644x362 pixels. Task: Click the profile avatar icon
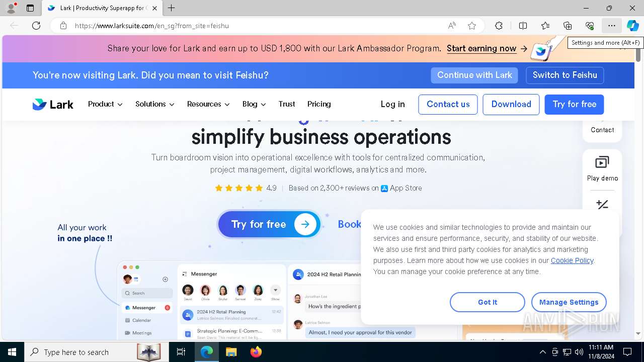pyautogui.click(x=11, y=8)
